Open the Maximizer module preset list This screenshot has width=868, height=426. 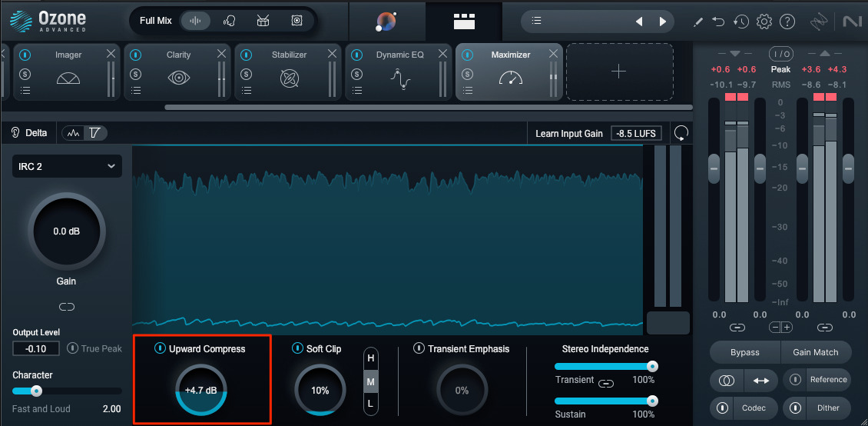coord(468,91)
